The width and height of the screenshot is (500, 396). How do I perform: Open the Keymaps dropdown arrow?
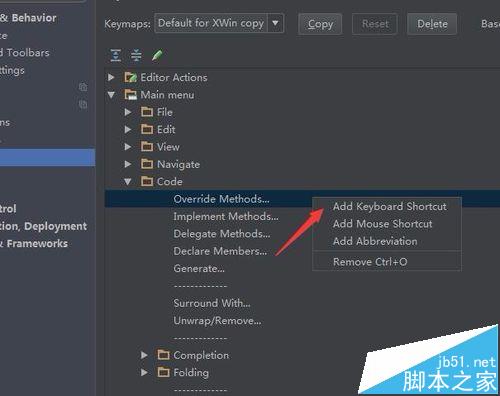click(275, 23)
